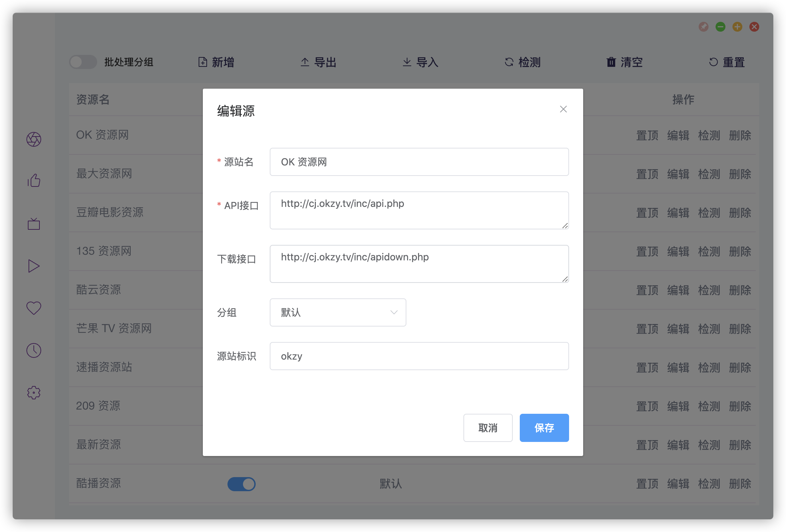The width and height of the screenshot is (786, 532).
Task: Disable the 酷播资源 enable switch
Action: coord(242,484)
